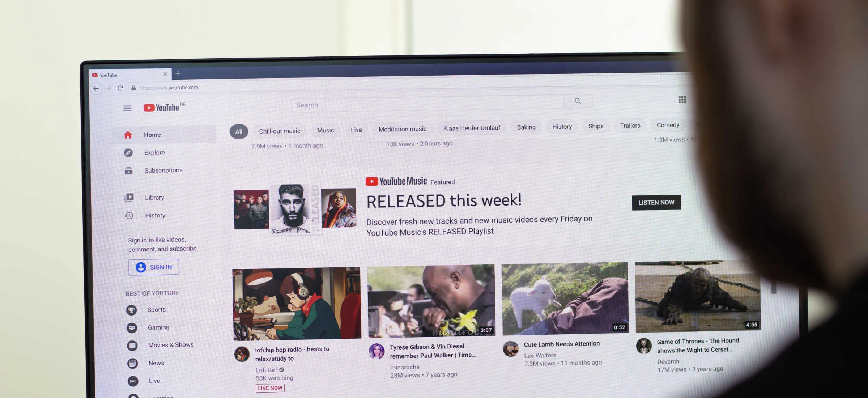Viewport: 868px width, 398px height.
Task: Click the Explore compass icon
Action: [x=128, y=153]
